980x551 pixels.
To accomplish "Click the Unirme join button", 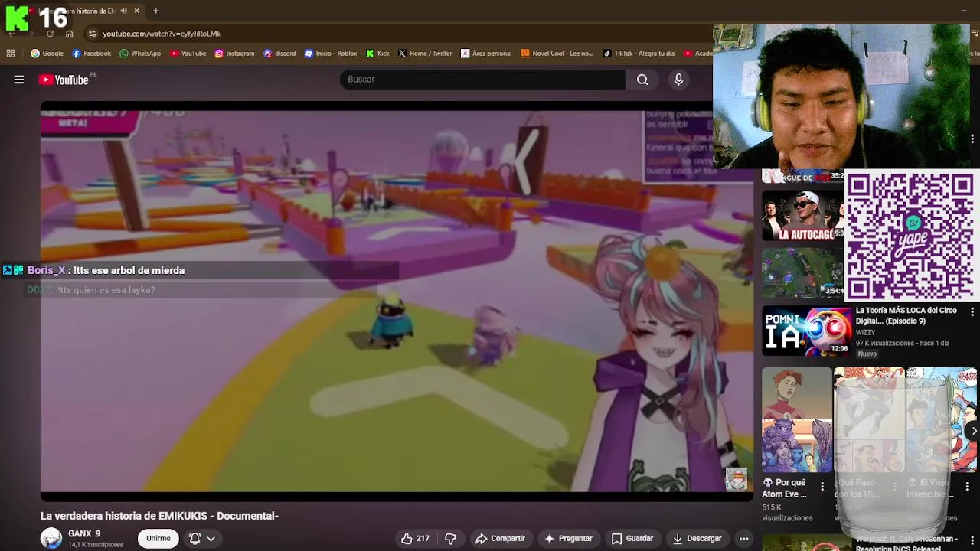I will coord(158,539).
